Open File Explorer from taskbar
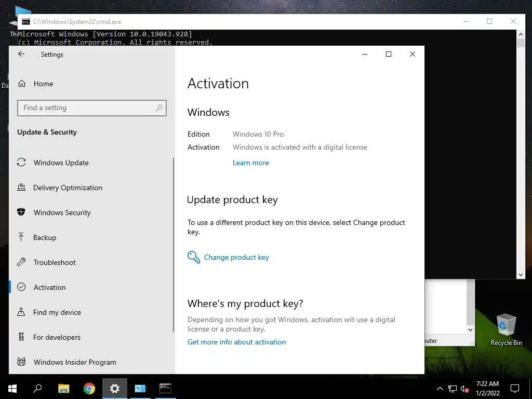This screenshot has width=532, height=399. tap(63, 389)
